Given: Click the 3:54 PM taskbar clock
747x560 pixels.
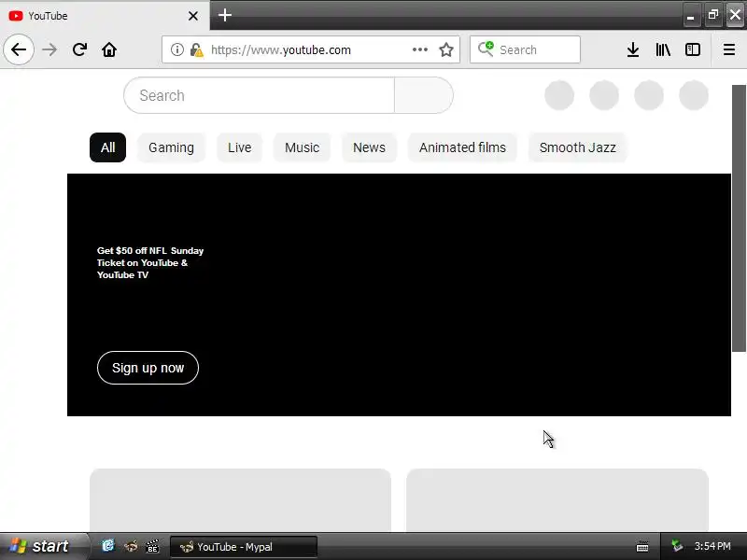Looking at the screenshot, I should tap(712, 546).
